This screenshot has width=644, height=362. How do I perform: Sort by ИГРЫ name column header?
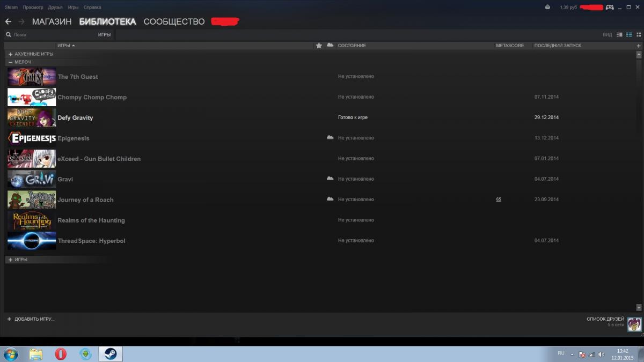66,46
